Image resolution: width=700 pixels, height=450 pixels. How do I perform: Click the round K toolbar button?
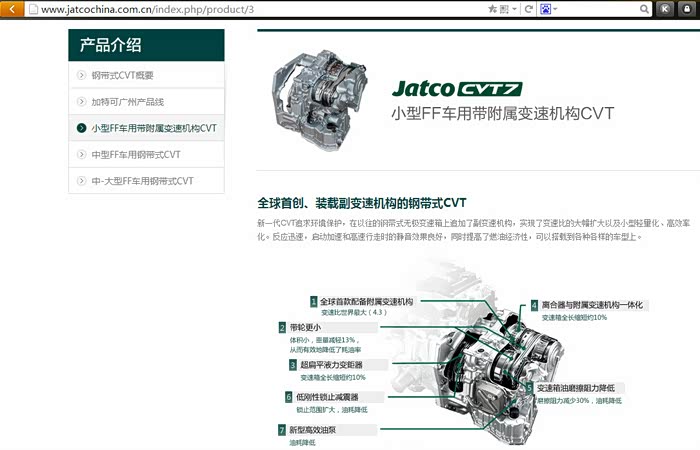click(665, 9)
